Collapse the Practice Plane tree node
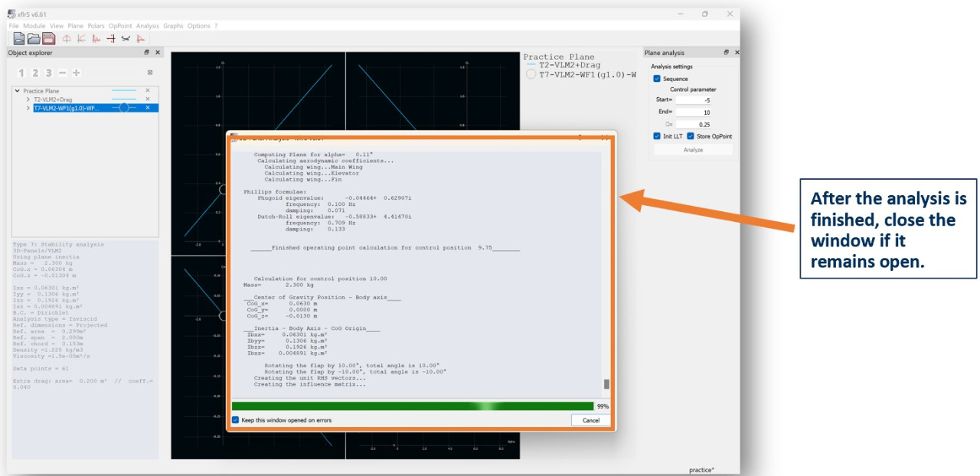 pyautogui.click(x=18, y=91)
